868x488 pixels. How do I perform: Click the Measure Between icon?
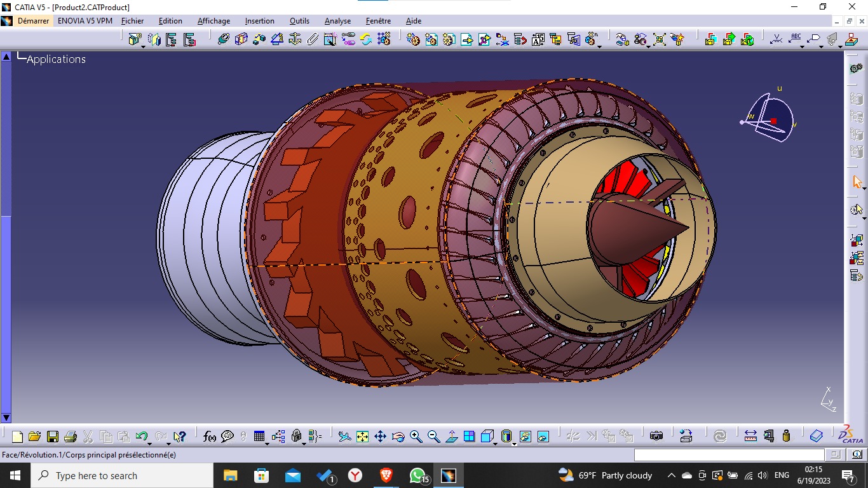(x=750, y=437)
